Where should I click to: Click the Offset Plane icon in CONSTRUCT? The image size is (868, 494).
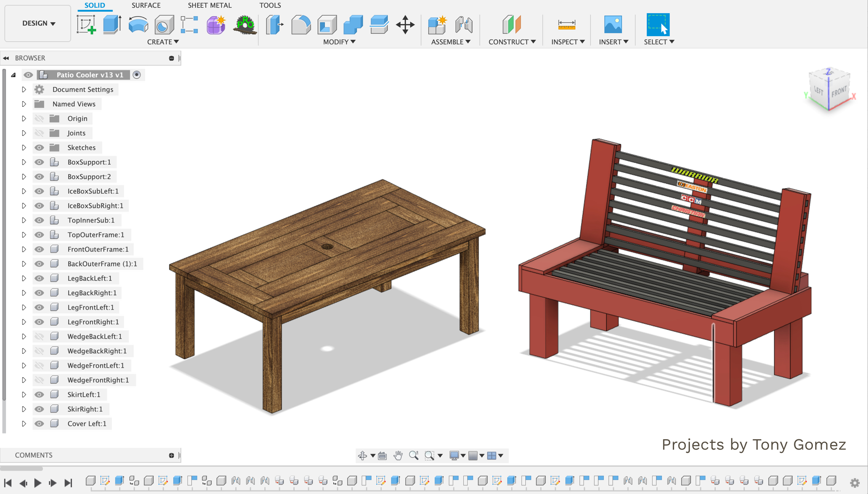(511, 23)
